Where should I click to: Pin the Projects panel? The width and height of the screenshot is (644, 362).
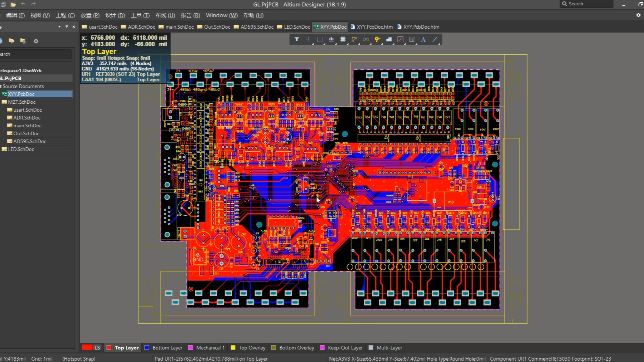pyautogui.click(x=67, y=26)
